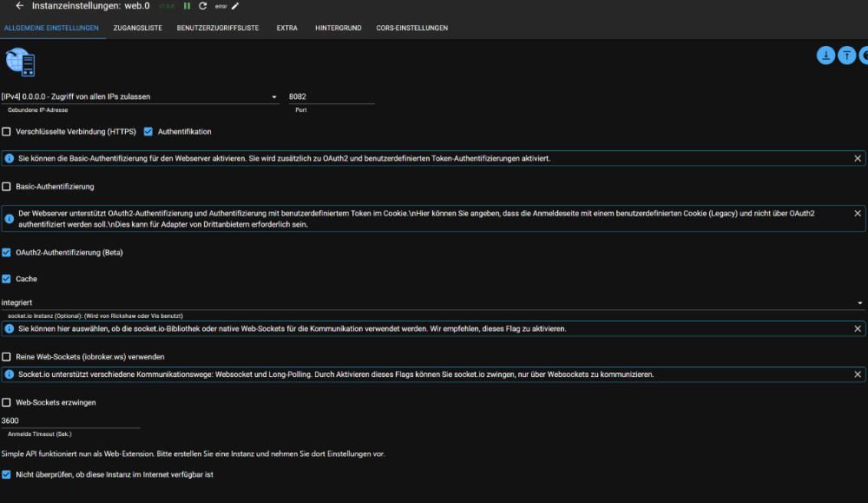This screenshot has height=503, width=868.
Task: Click the web adapter globe logo
Action: click(x=20, y=63)
